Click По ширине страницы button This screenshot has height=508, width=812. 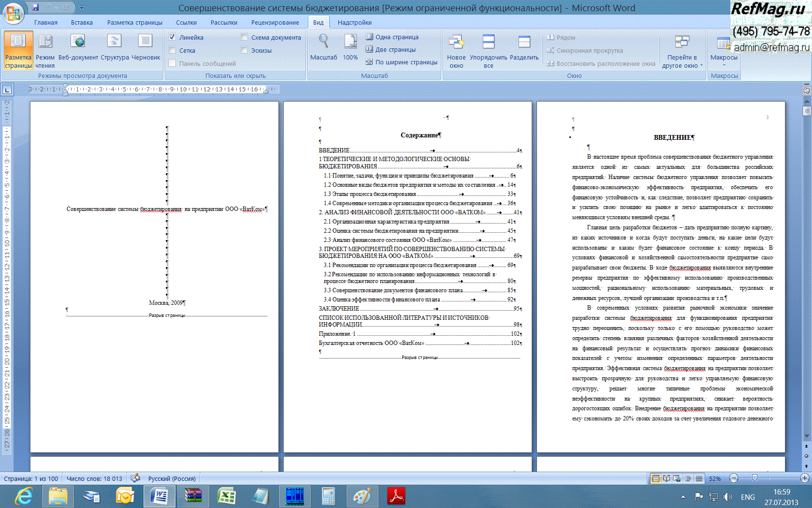401,62
